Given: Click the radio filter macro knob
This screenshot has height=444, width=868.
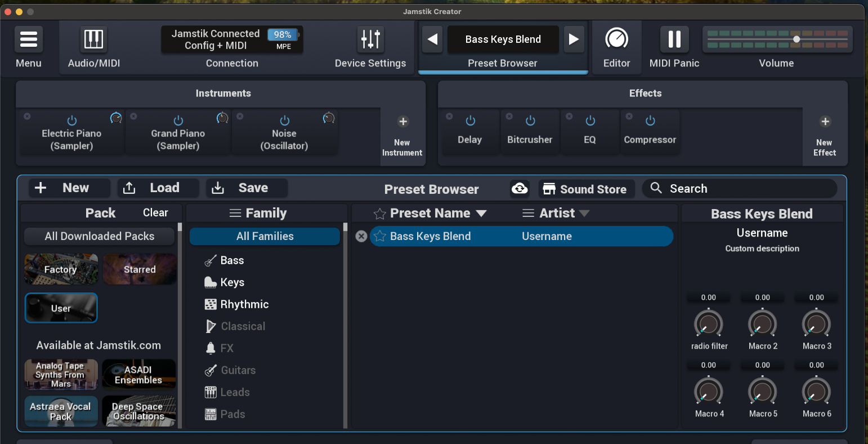Looking at the screenshot, I should (709, 324).
